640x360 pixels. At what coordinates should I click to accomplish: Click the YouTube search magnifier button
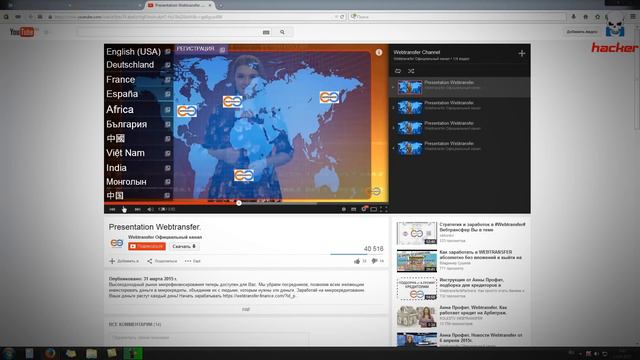(x=282, y=32)
